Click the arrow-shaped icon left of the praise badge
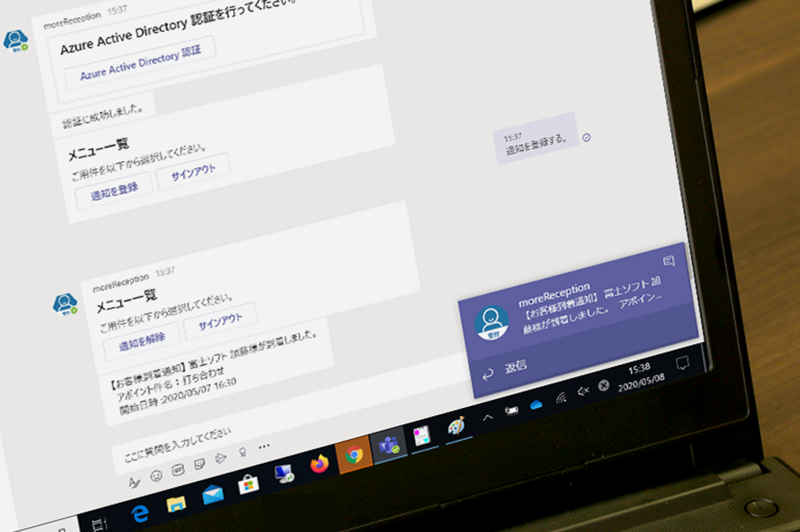 221,458
